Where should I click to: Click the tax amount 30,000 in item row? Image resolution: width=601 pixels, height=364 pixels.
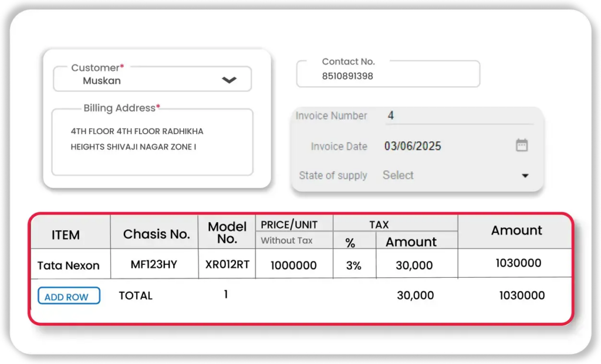[x=414, y=266]
